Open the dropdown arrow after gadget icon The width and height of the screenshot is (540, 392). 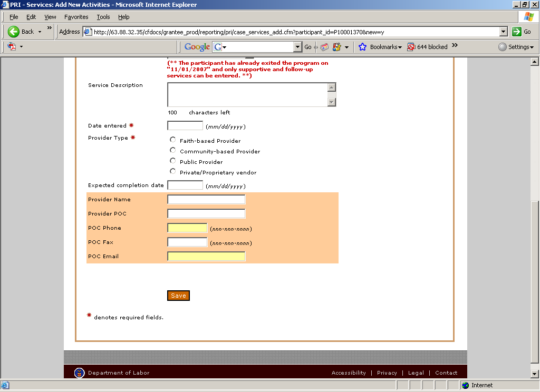coord(346,47)
